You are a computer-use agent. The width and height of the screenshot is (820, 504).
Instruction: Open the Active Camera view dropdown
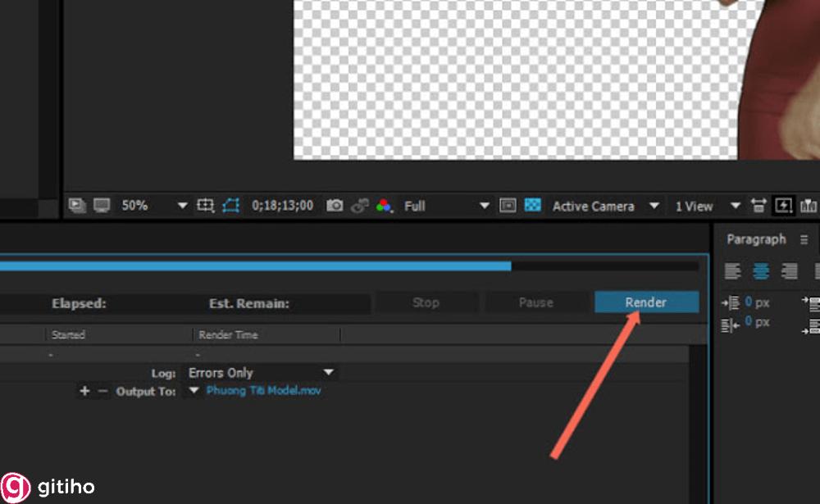654,206
